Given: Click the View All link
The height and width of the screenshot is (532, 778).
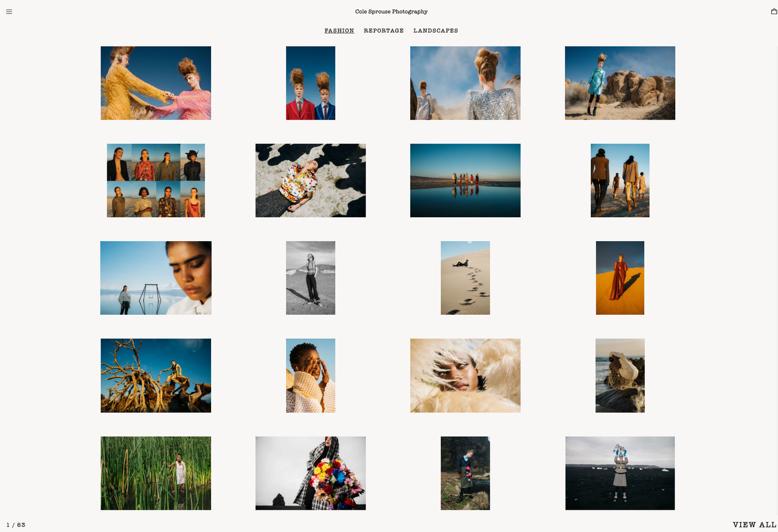Looking at the screenshot, I should point(754,525).
